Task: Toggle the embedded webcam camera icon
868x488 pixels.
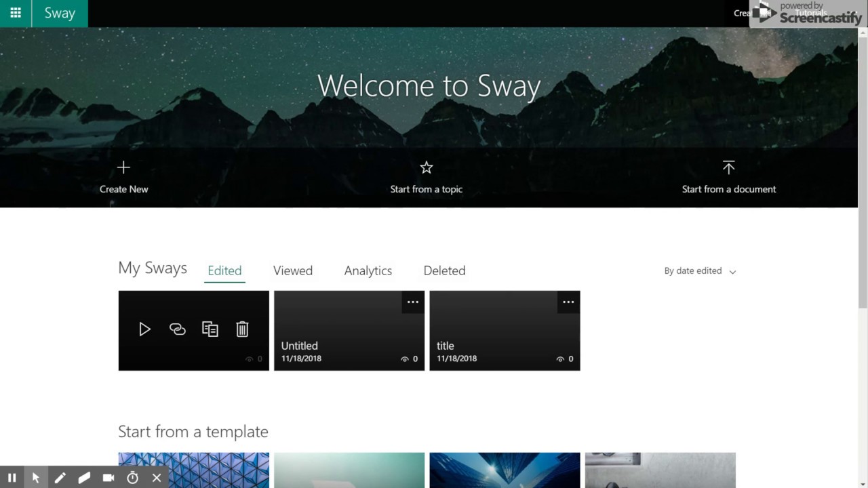Action: [108, 478]
